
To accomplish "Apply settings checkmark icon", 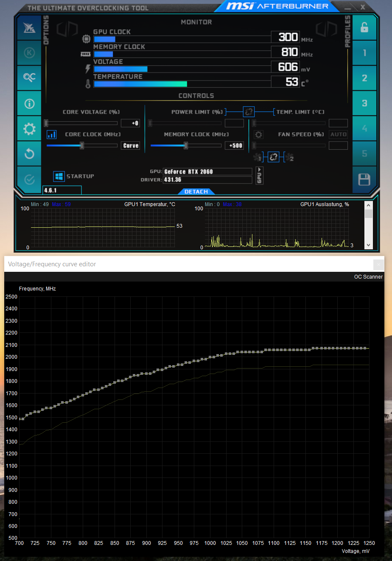I will 29,179.
